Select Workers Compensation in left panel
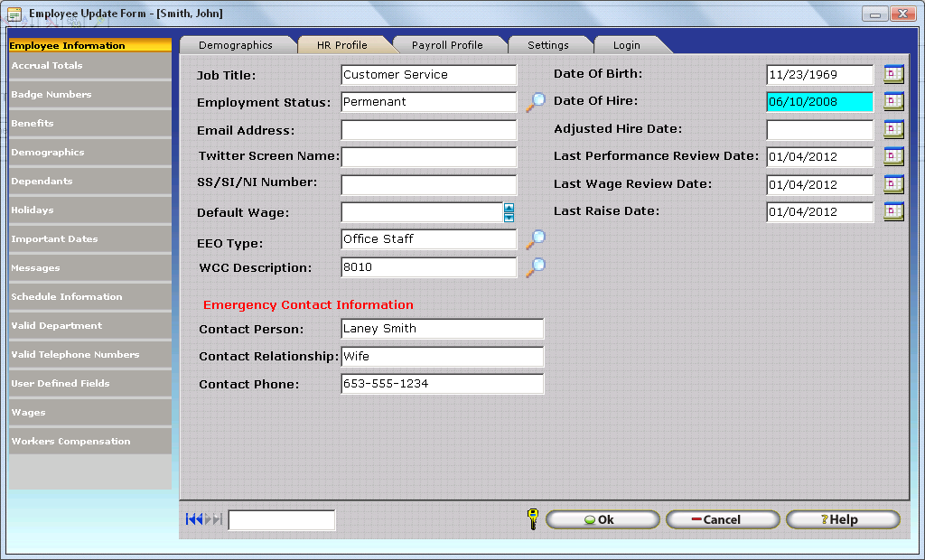This screenshot has height=560, width=925. tap(89, 442)
